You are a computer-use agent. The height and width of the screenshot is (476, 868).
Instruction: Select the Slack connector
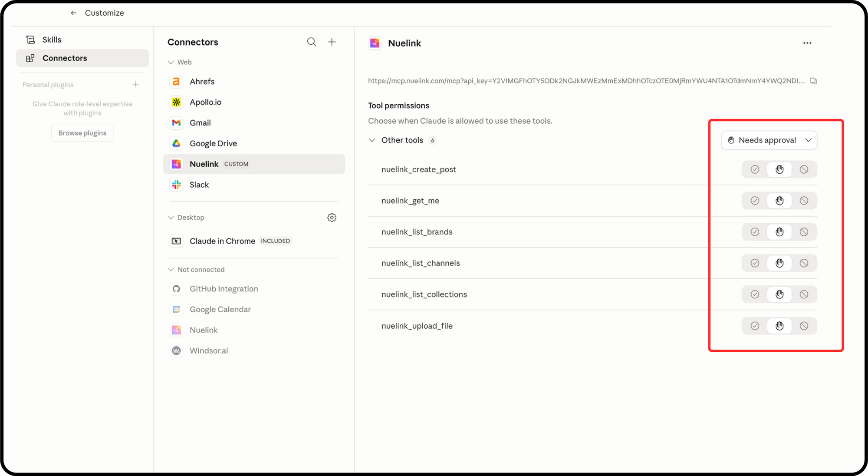(x=199, y=185)
